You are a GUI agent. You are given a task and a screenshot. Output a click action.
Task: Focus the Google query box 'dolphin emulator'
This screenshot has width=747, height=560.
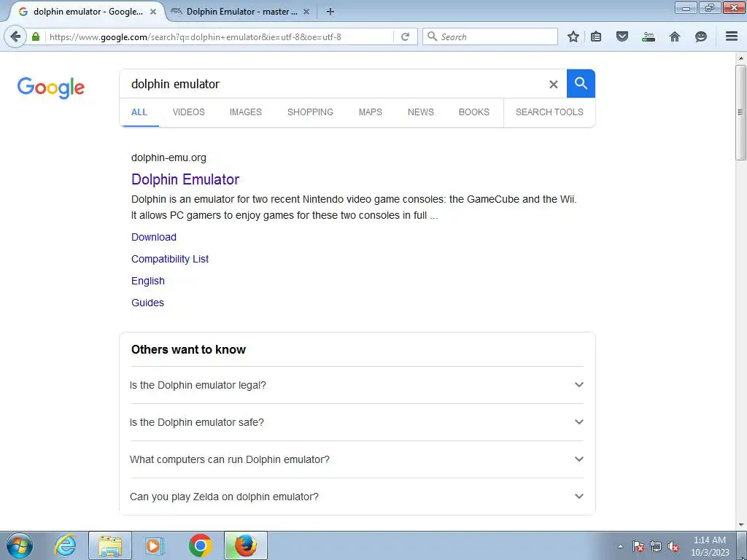pos(333,84)
